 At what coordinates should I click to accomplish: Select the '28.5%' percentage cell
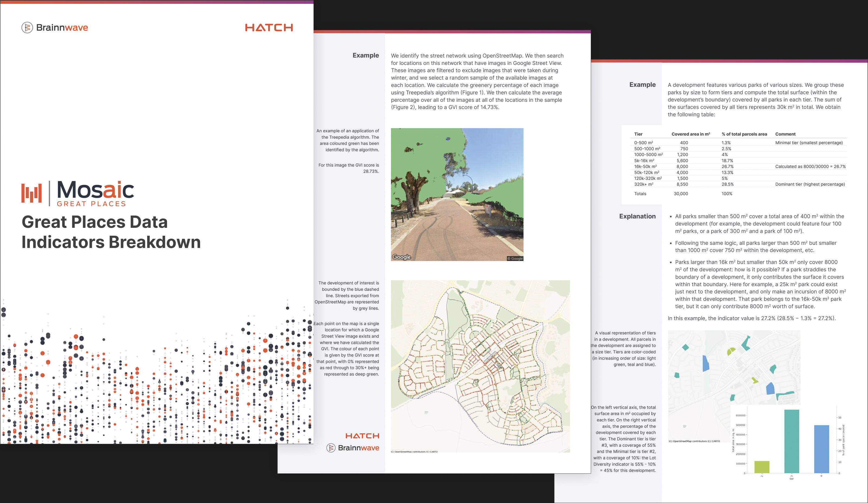coord(727,184)
